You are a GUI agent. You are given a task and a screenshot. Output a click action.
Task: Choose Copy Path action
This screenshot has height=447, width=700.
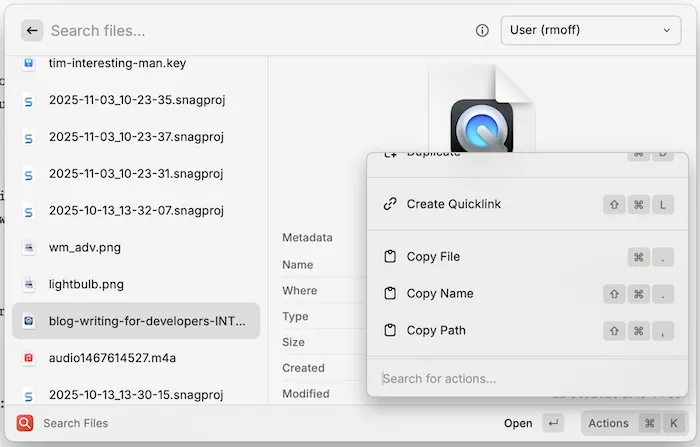tap(436, 330)
